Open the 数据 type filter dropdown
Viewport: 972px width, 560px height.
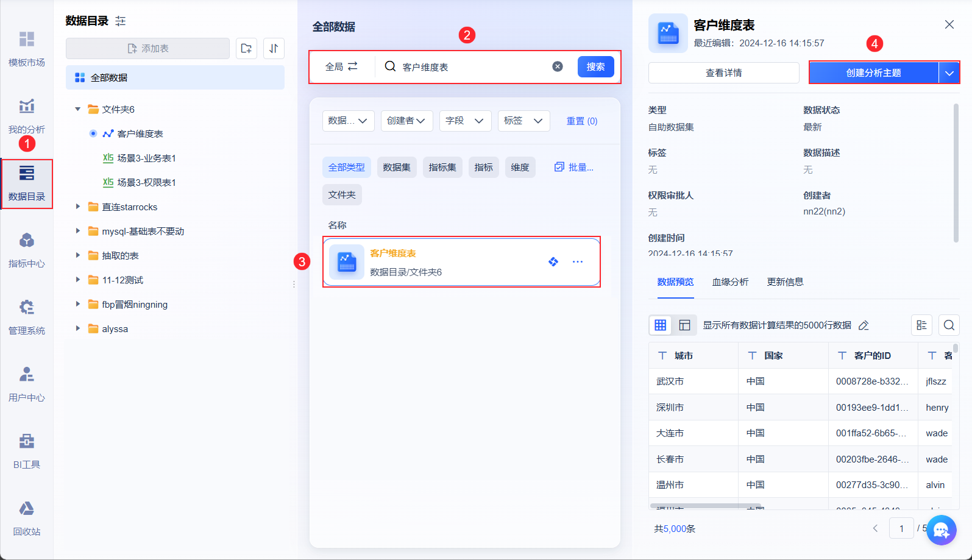pos(348,121)
